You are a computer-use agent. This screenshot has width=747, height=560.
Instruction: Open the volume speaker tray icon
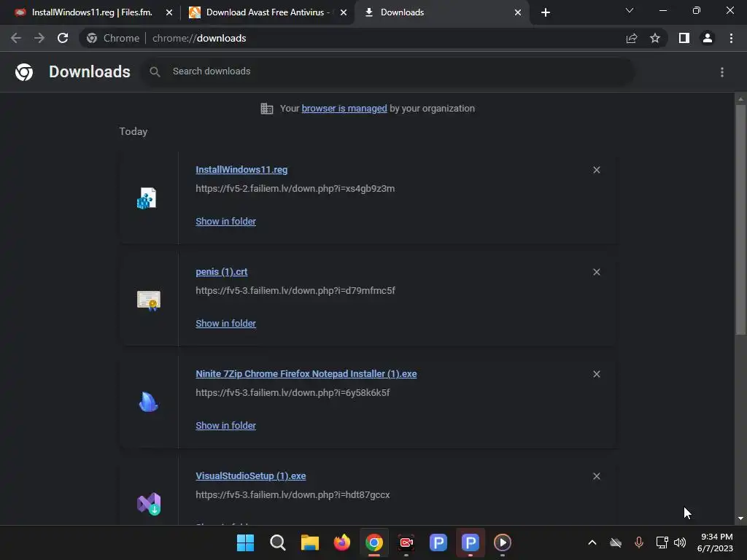pos(680,542)
